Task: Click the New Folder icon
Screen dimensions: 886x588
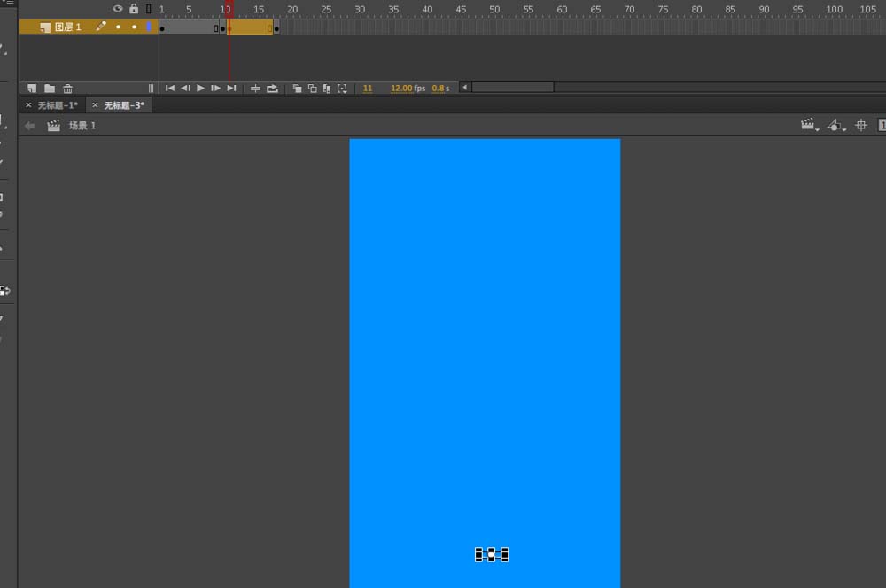Action: (x=50, y=89)
